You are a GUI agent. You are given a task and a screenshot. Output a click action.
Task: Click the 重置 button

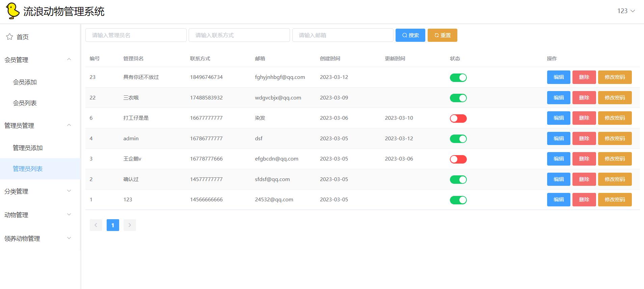(x=442, y=35)
